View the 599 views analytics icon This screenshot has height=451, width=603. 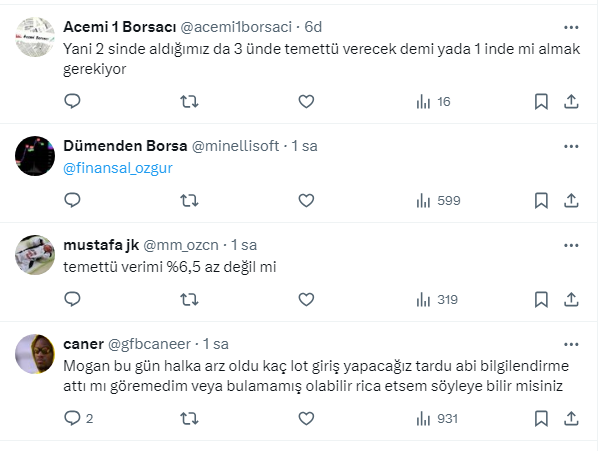(x=436, y=200)
